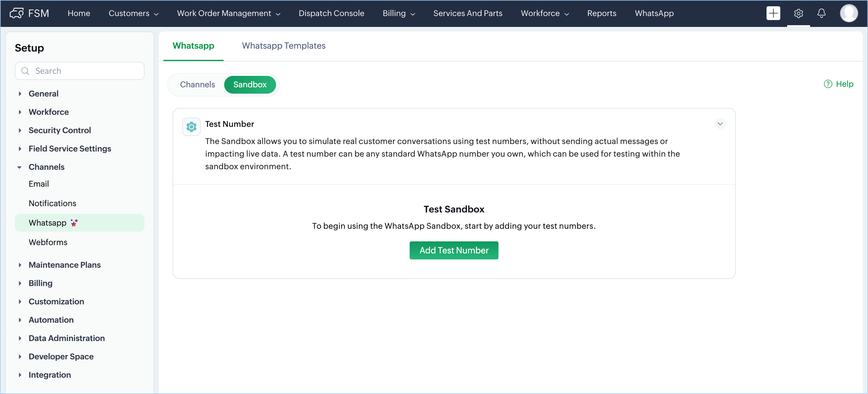
Task: Open Notifications under Channels
Action: click(52, 203)
